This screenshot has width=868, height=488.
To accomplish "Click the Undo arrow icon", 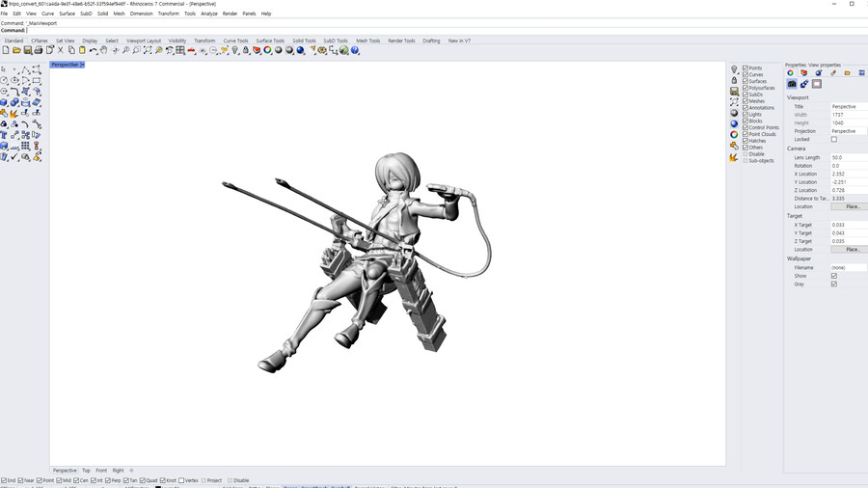I will (93, 50).
